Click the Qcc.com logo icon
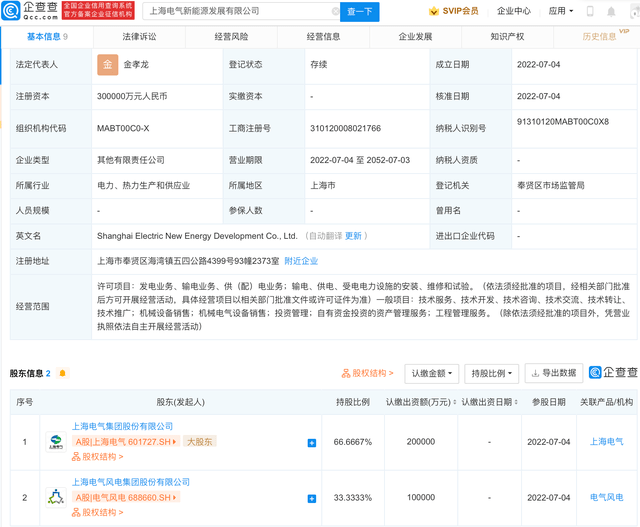This screenshot has height=527, width=640. [x=11, y=11]
